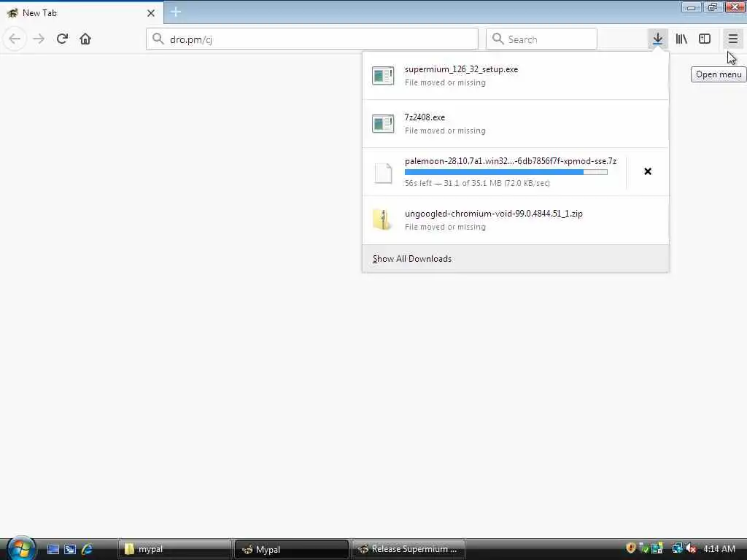Open a new tab with the plus button

[x=175, y=12]
